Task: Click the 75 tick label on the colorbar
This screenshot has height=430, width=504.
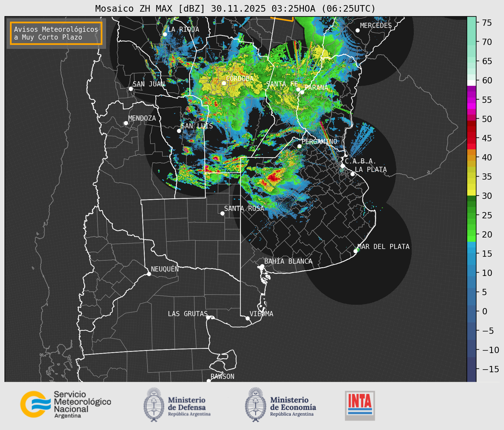Action: [x=486, y=23]
